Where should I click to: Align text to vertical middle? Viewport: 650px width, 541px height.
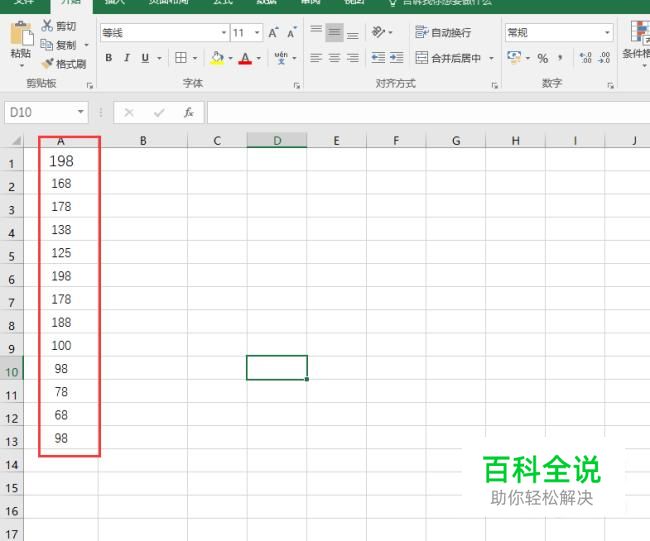click(335, 33)
